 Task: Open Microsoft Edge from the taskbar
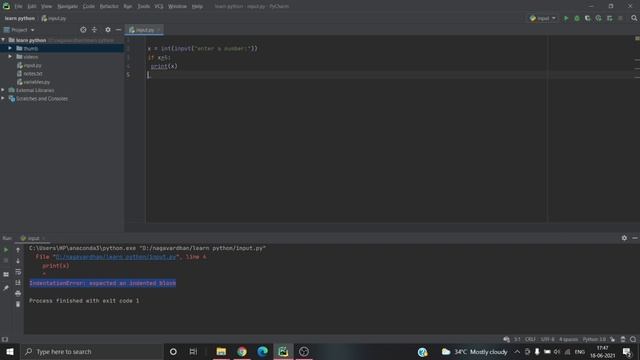coord(262,351)
